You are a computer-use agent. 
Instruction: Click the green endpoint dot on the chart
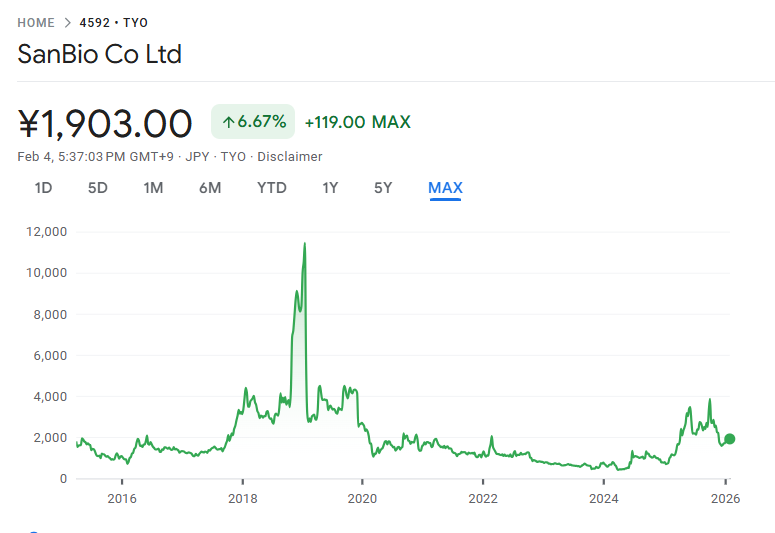tap(730, 439)
